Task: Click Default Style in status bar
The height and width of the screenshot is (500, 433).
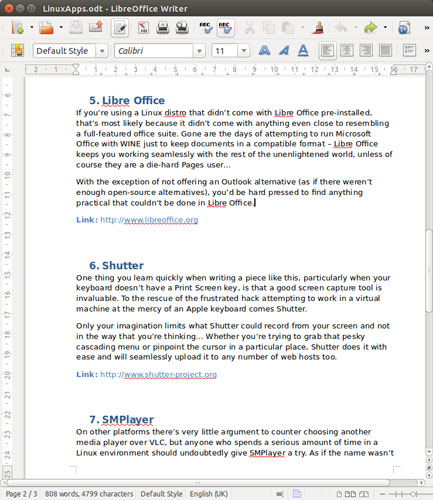Action: click(161, 494)
